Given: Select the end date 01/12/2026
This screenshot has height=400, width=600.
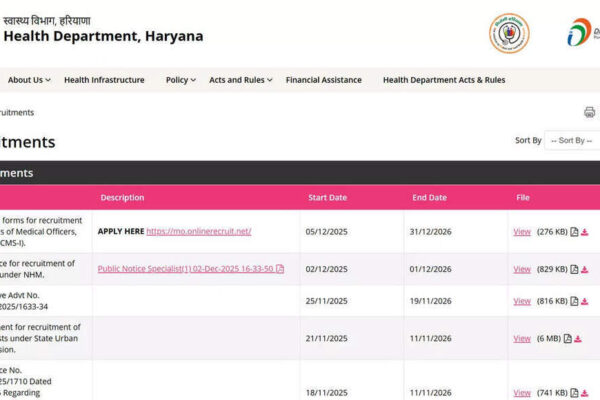Looking at the screenshot, I should 430,269.
